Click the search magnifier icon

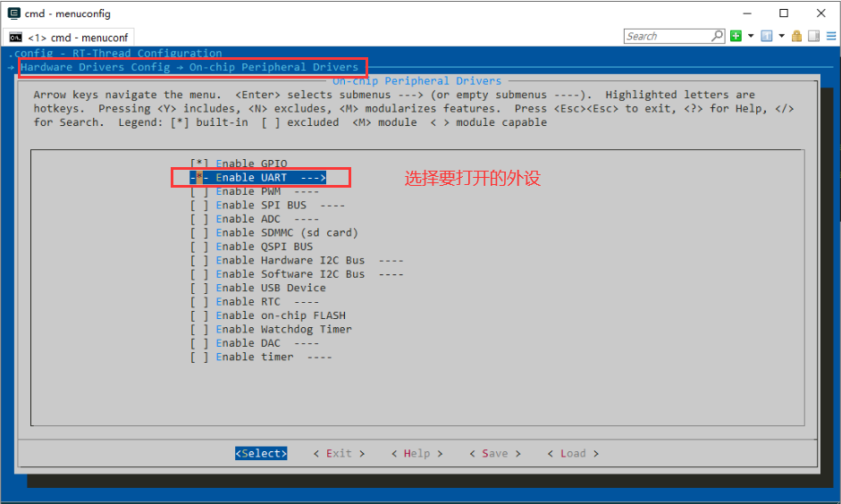coord(717,36)
